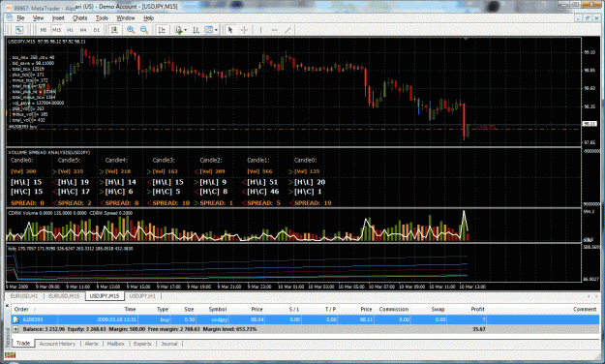This screenshot has height=364, width=605.
Task: Open the Experts tab
Action: [142, 344]
